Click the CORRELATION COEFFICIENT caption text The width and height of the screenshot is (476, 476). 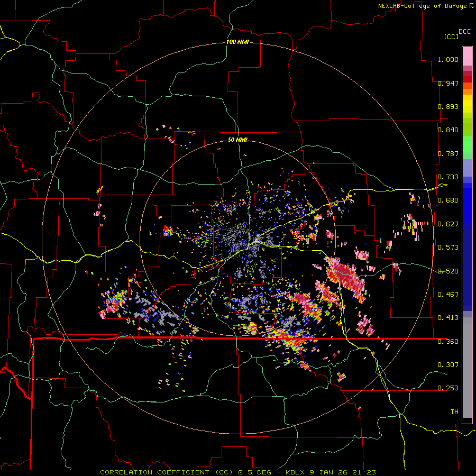click(154, 472)
